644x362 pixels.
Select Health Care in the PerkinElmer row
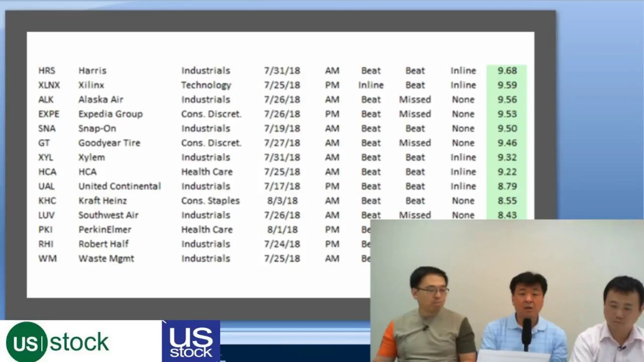click(207, 230)
